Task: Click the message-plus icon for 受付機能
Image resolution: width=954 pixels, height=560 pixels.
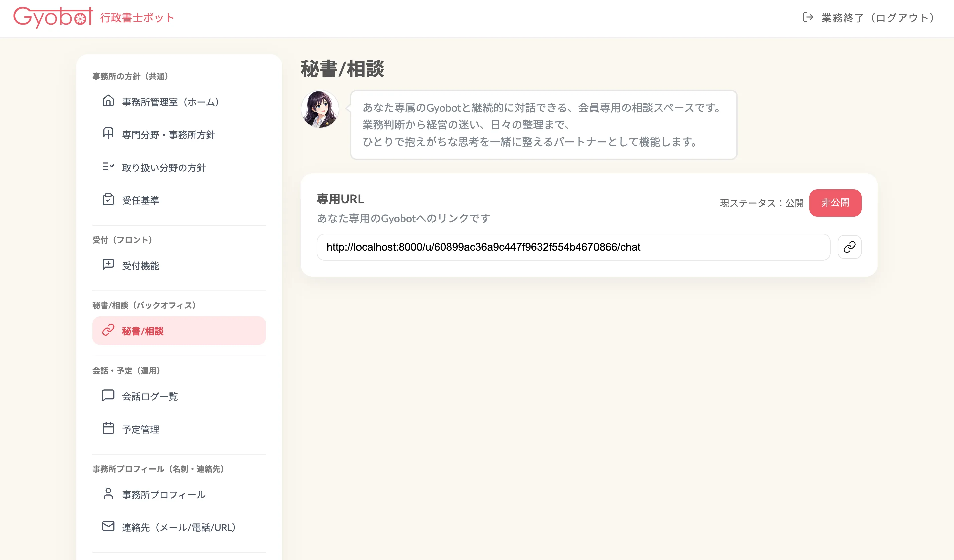Action: click(108, 265)
